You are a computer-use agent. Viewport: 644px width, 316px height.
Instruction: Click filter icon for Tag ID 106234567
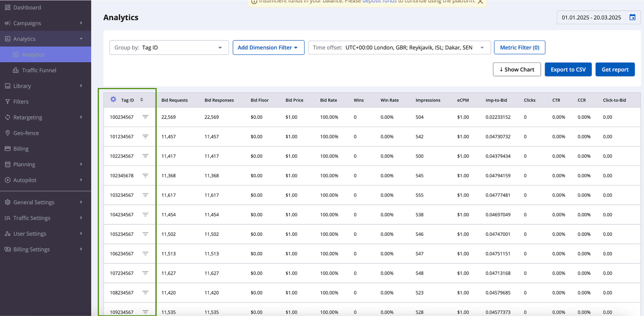(x=145, y=253)
